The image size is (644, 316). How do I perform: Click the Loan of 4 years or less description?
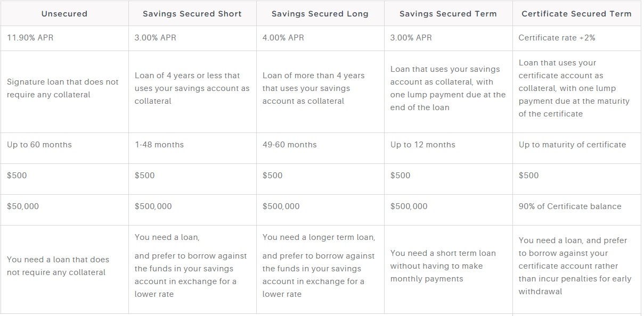tap(192, 88)
